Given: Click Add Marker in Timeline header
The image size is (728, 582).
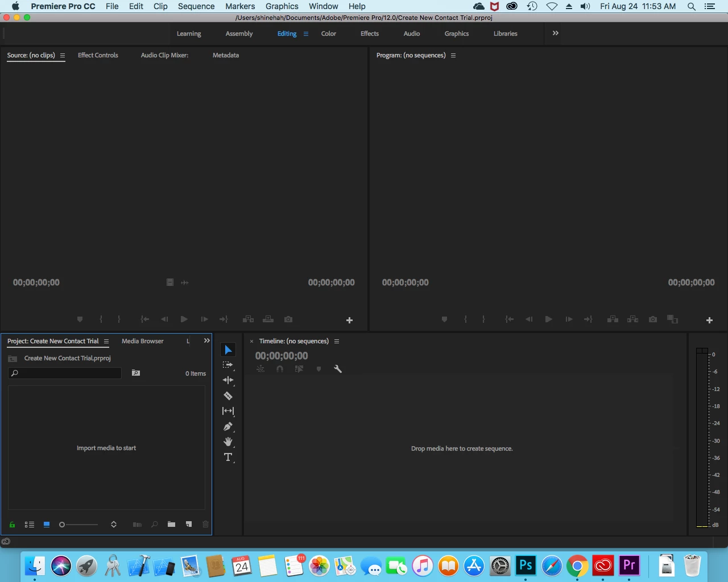Looking at the screenshot, I should click(318, 369).
